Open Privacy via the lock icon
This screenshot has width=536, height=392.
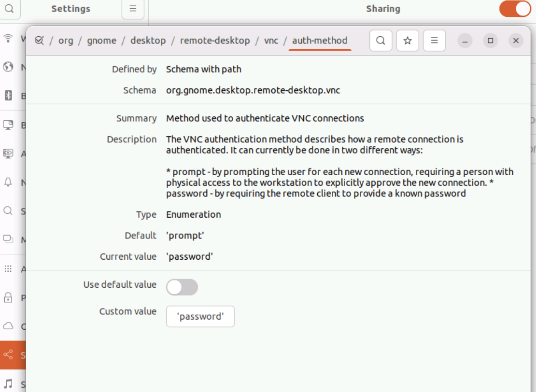pos(8,297)
